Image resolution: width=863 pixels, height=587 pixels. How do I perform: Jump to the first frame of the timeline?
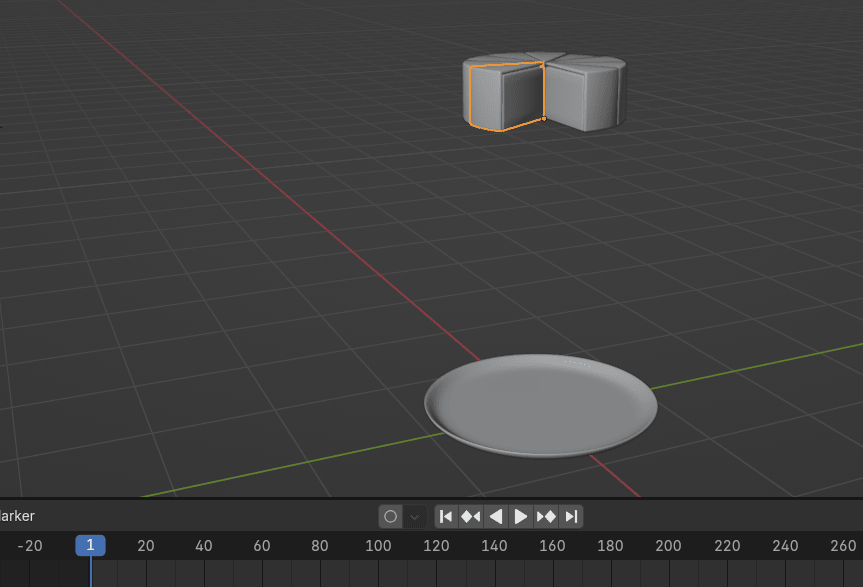pos(446,517)
